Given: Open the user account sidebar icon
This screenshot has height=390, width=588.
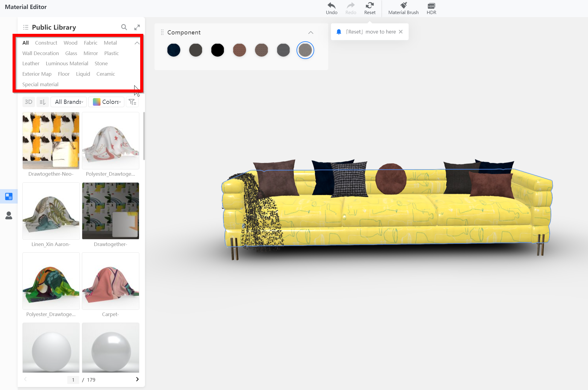Looking at the screenshot, I should coord(9,216).
